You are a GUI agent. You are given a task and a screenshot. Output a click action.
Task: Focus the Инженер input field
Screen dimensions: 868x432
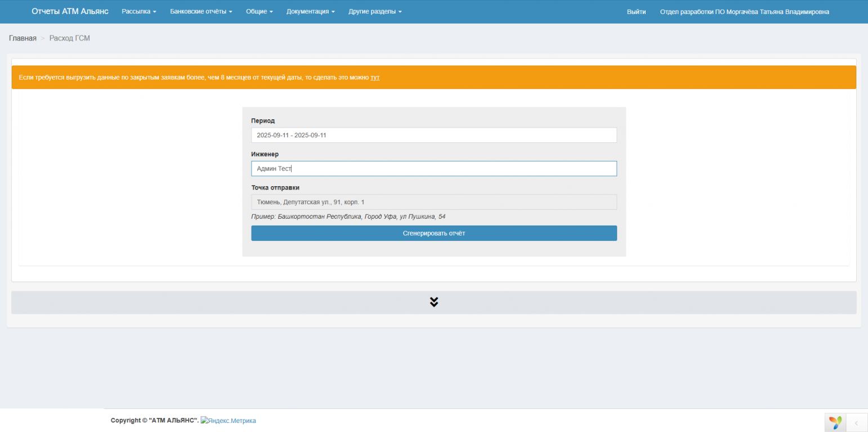pos(433,169)
